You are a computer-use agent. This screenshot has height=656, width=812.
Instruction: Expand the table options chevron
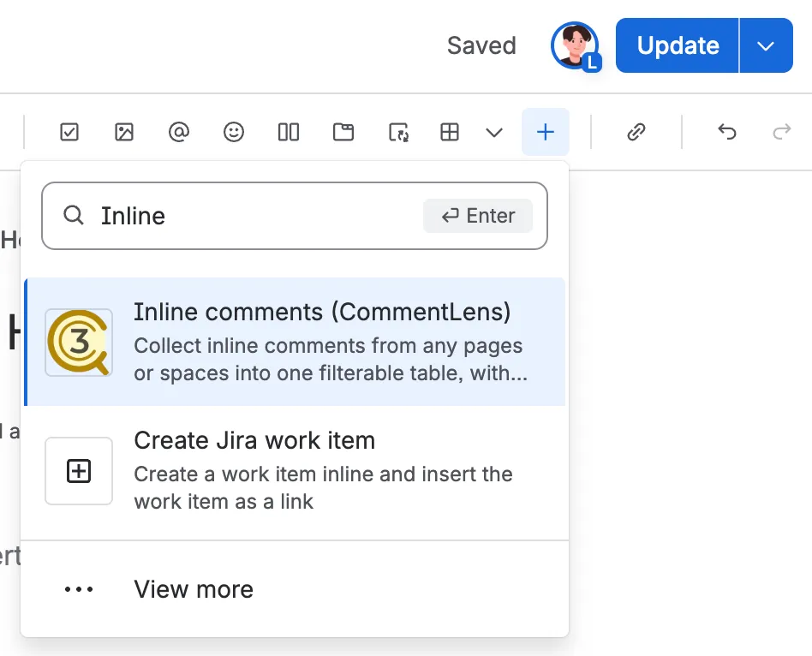click(x=494, y=133)
